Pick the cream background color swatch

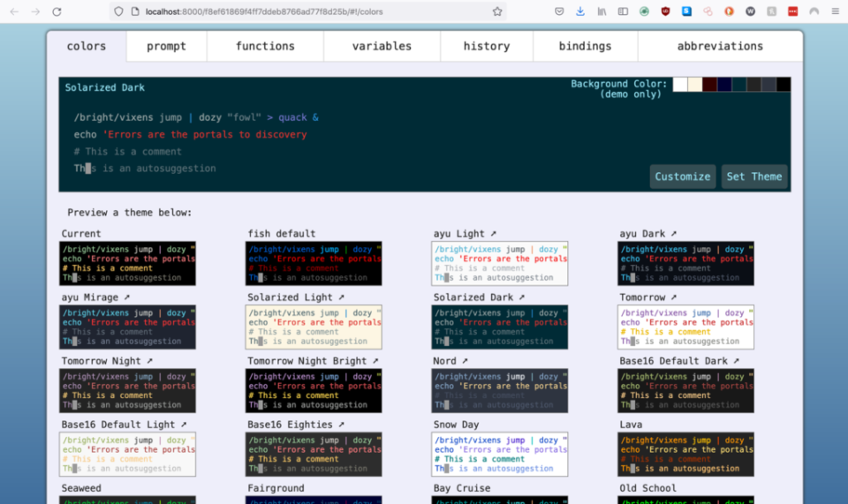tap(695, 84)
